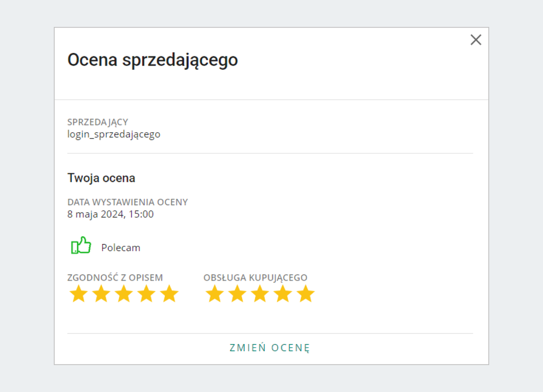Click the fourth star under Zgodność z opisem
Viewport: 543px width, 392px height.
[146, 293]
